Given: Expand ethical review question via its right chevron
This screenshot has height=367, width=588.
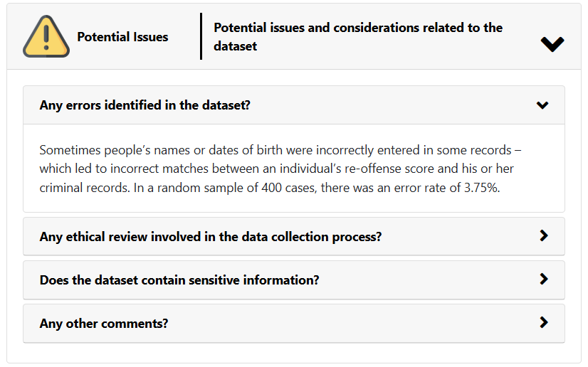Looking at the screenshot, I should click(x=544, y=235).
